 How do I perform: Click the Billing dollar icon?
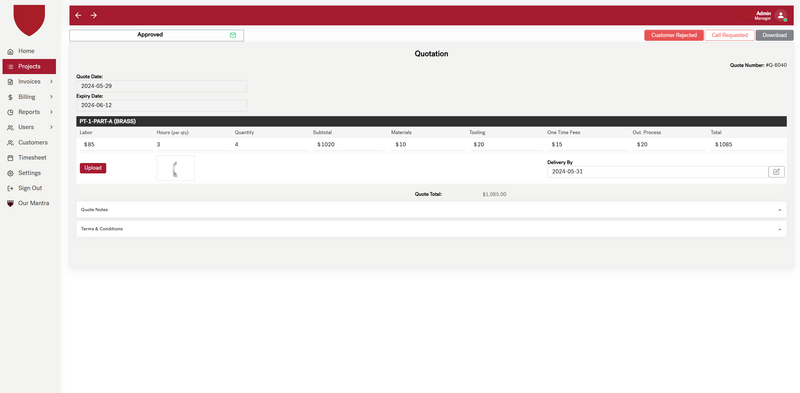10,97
